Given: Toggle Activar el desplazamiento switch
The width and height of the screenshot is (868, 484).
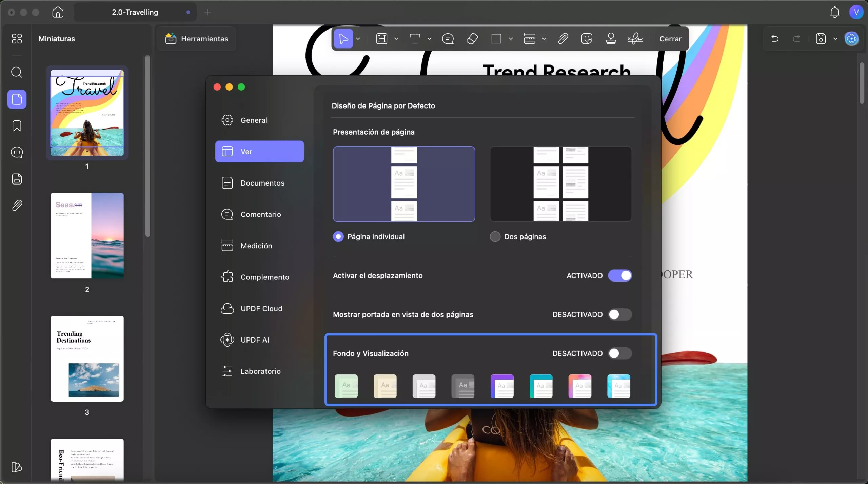Looking at the screenshot, I should click(x=620, y=275).
